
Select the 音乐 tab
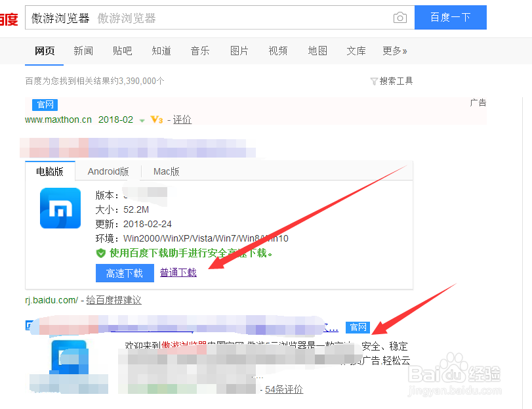click(x=200, y=51)
